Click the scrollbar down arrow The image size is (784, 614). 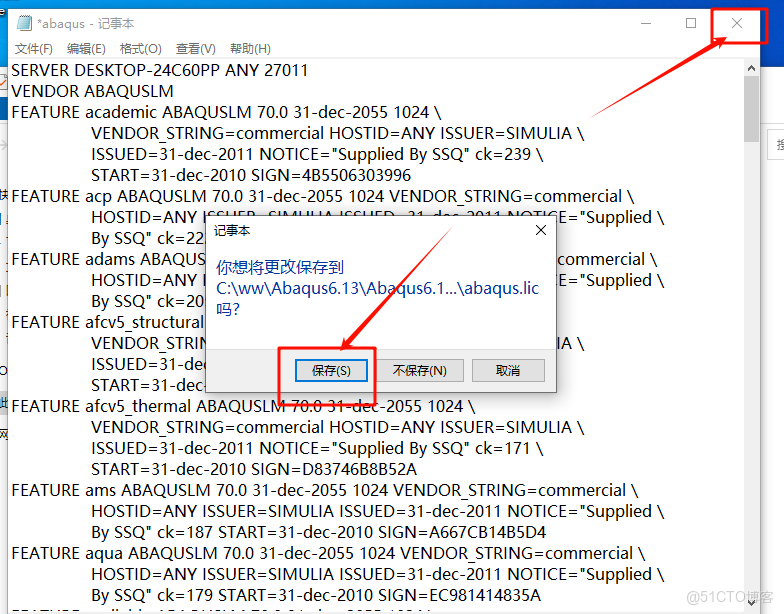[x=751, y=602]
